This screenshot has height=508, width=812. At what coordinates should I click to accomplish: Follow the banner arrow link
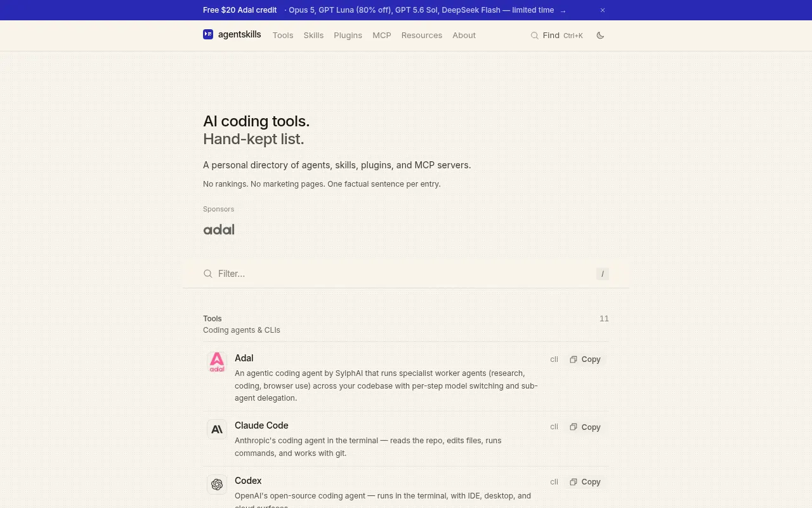(x=563, y=11)
